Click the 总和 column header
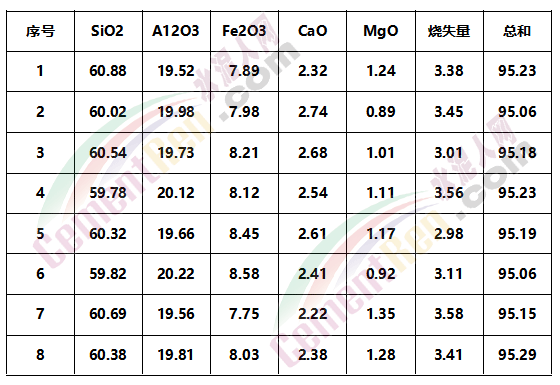 [x=517, y=31]
